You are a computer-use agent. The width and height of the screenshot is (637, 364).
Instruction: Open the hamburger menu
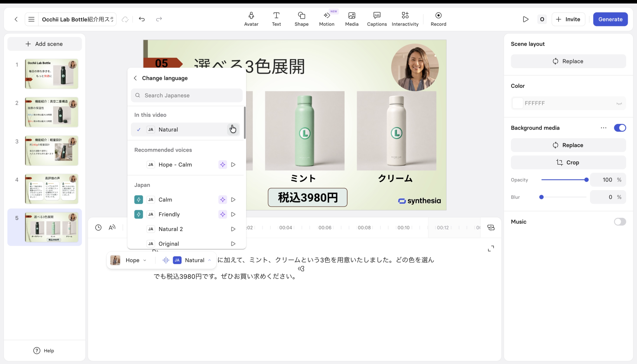point(31,19)
